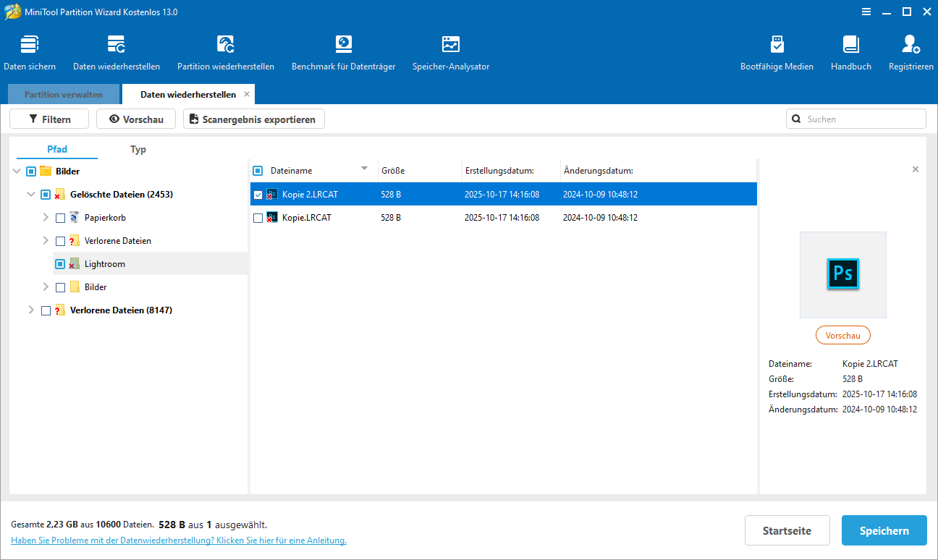
Task: Launch Partition wiederherstellen from toolbar
Action: tap(226, 53)
